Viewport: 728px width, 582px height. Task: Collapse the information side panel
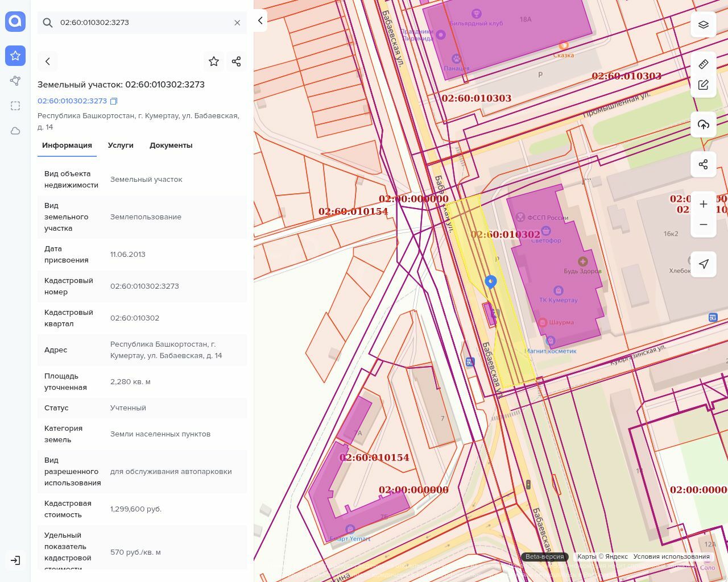(x=260, y=21)
